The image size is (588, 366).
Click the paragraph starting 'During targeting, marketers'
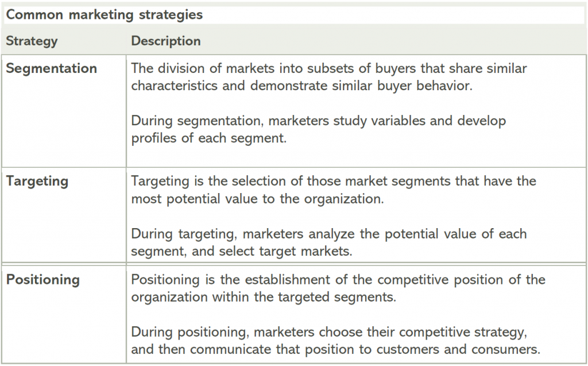pyautogui.click(x=328, y=242)
